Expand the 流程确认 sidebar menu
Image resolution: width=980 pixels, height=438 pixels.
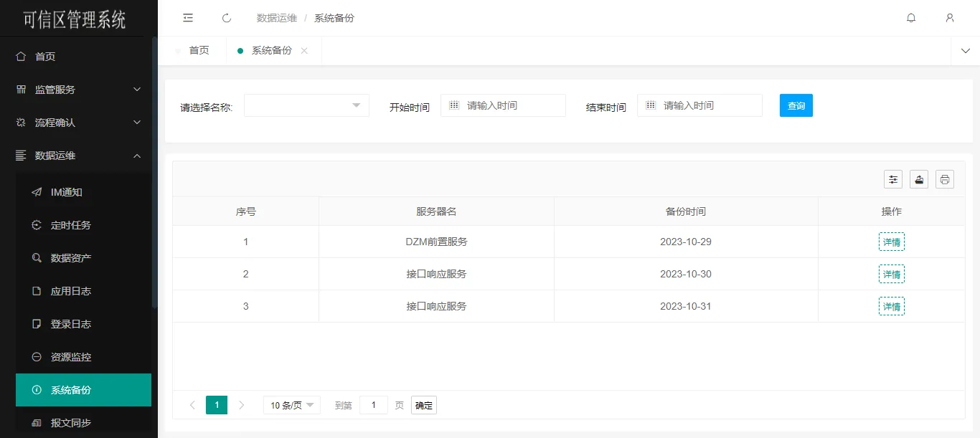click(x=79, y=123)
